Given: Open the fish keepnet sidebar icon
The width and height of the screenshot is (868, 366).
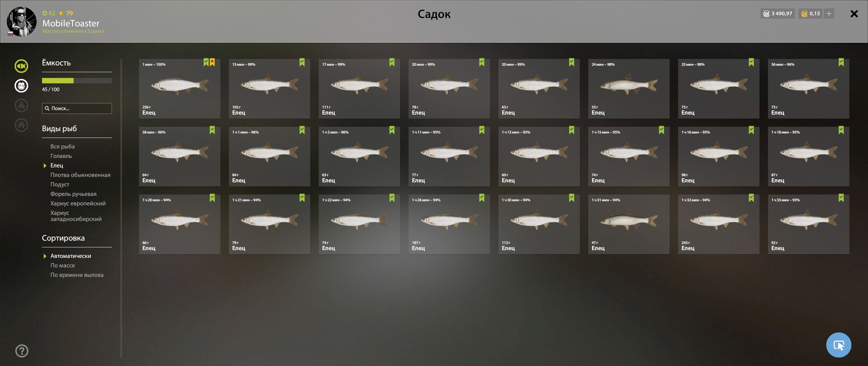Looking at the screenshot, I should (x=21, y=66).
